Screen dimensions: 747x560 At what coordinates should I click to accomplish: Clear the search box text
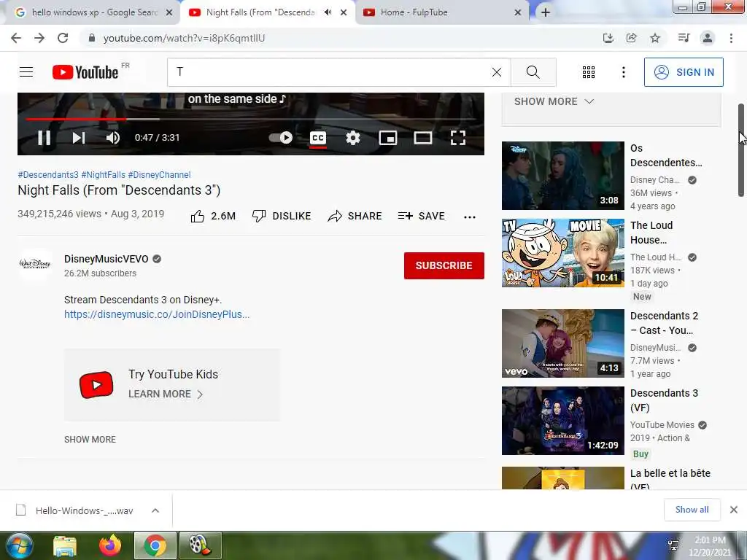coord(496,72)
